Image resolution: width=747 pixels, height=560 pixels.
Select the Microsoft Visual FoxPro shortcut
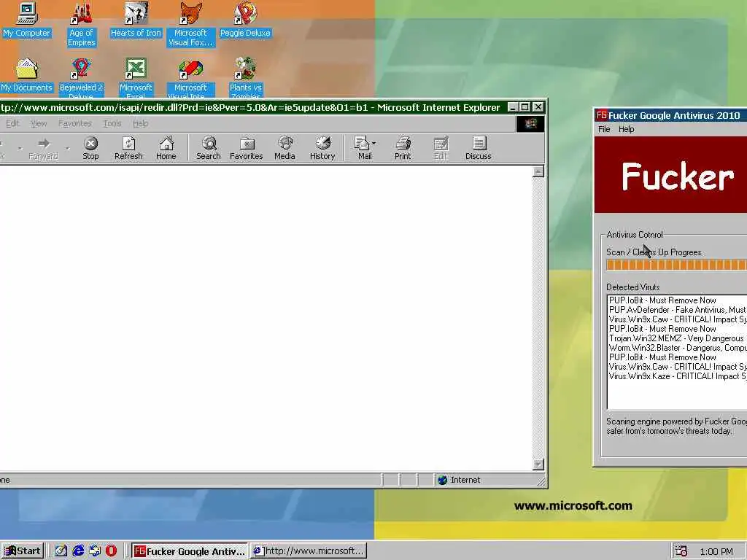pos(190,25)
